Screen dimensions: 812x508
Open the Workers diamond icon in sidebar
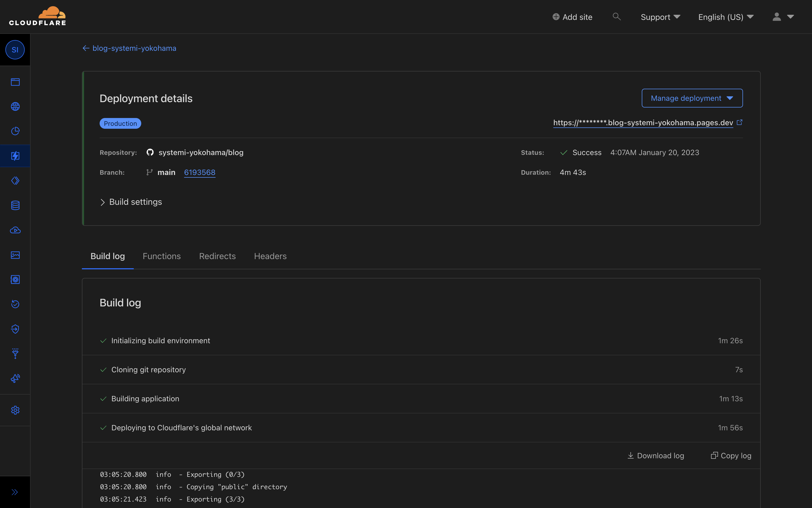click(x=15, y=181)
